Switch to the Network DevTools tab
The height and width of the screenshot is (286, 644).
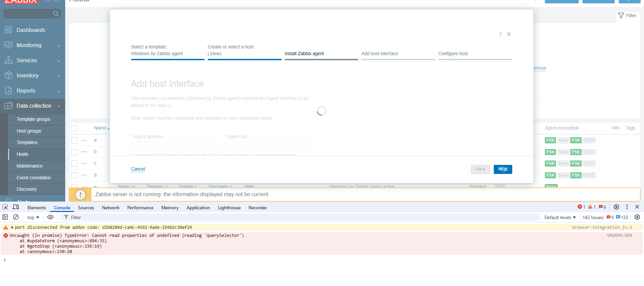click(111, 208)
